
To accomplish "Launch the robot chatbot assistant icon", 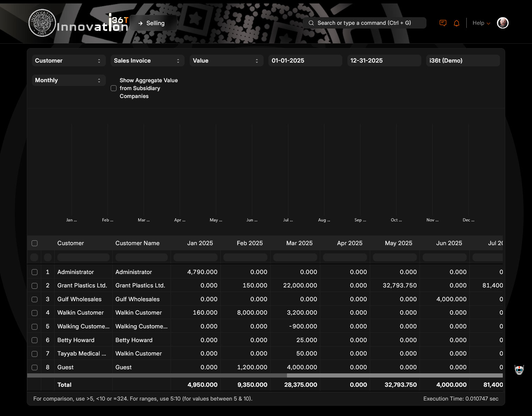I will click(x=519, y=370).
